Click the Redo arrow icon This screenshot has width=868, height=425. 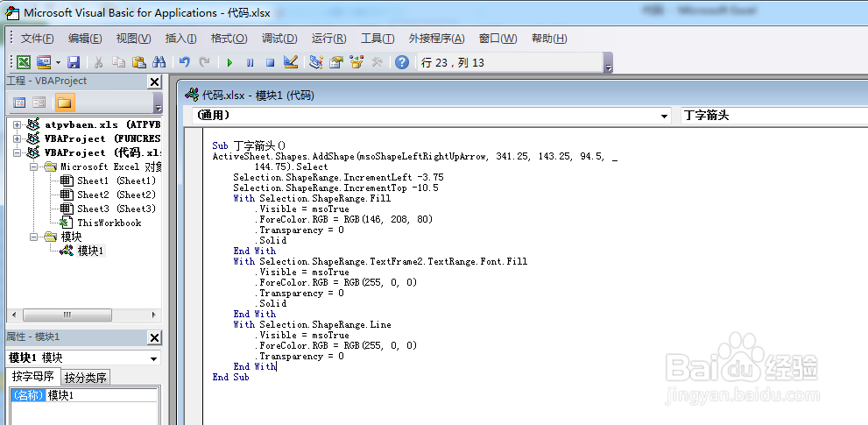(x=205, y=62)
